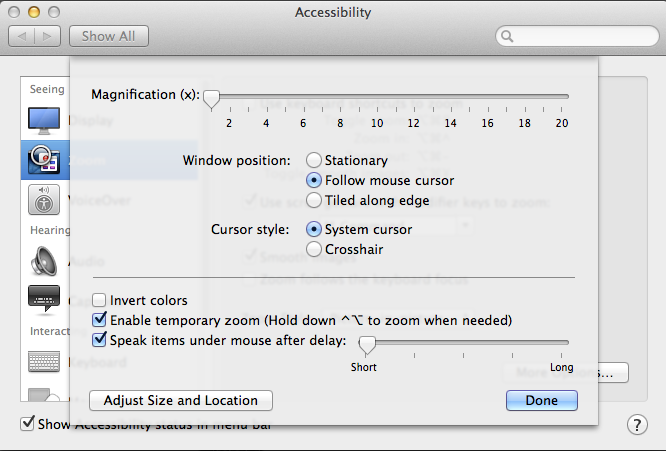666x451 pixels.
Task: Select the Display monitor icon in sidebar
Action: [x=44, y=121]
